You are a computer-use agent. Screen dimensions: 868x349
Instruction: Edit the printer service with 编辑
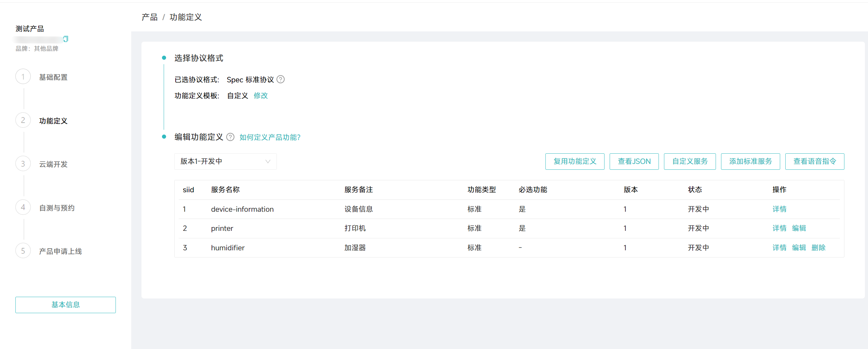pos(799,228)
